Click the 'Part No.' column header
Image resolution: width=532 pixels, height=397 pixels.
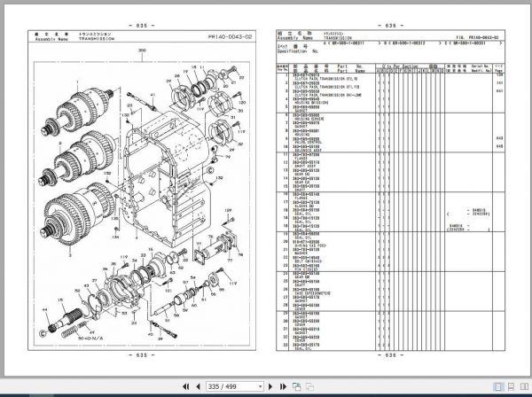click(x=350, y=66)
